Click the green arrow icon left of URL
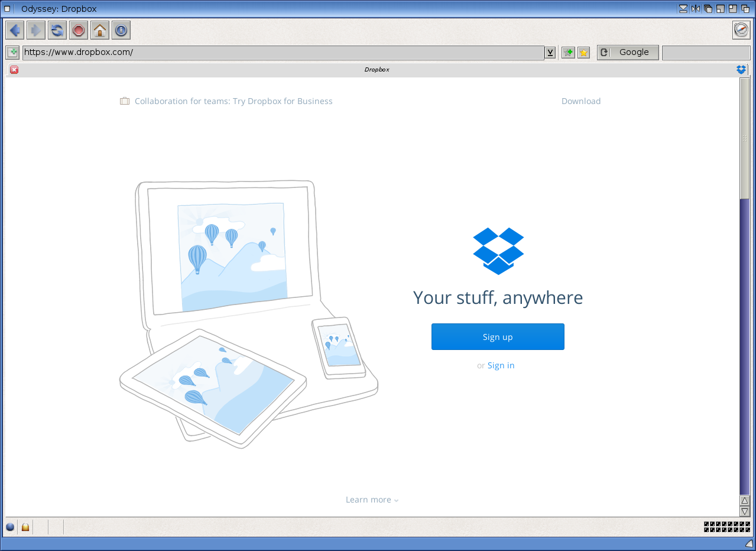Image resolution: width=756 pixels, height=551 pixels. click(x=12, y=53)
